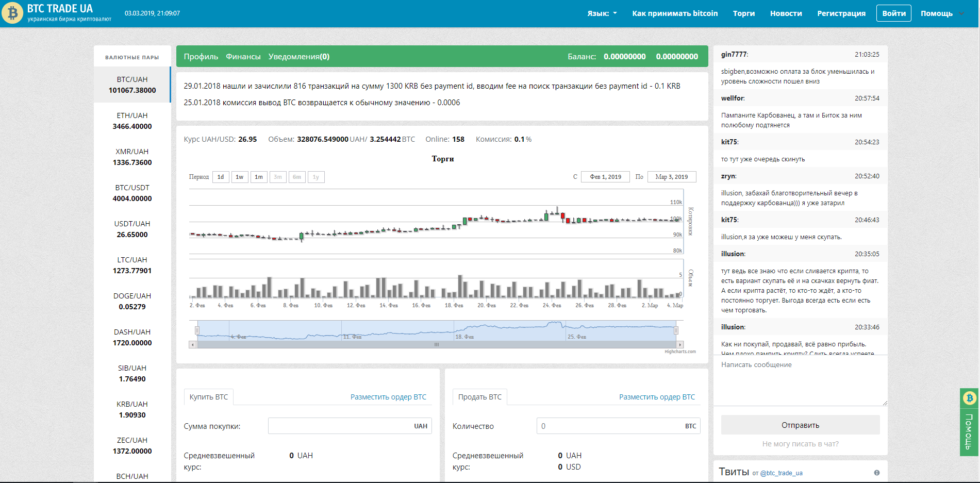Screen dimensions: 980x483
Task: Open the Профиль tab
Action: tap(201, 57)
